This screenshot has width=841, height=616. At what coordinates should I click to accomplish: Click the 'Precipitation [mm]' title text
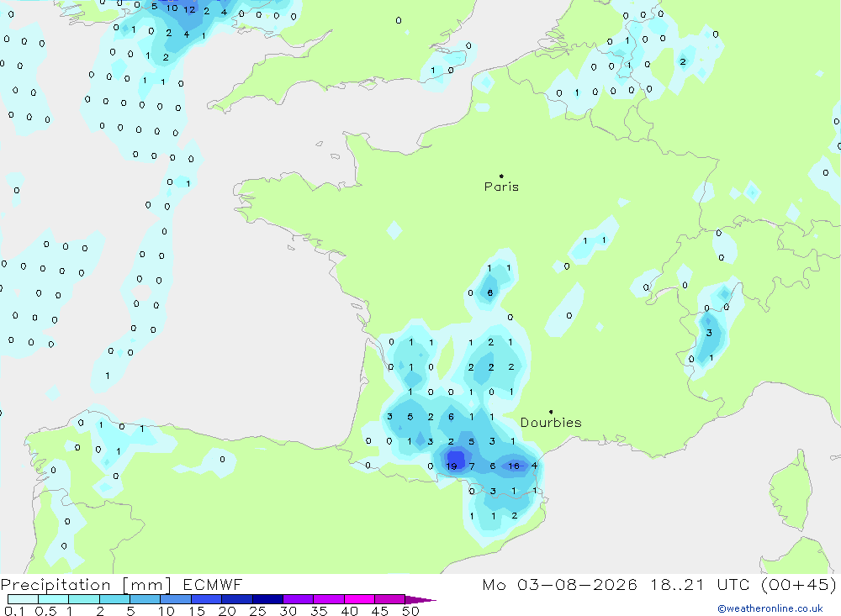(86, 585)
